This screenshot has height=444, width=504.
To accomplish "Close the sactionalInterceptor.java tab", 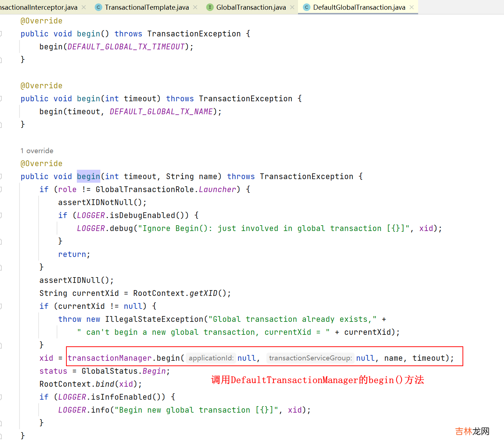I will tap(84, 7).
